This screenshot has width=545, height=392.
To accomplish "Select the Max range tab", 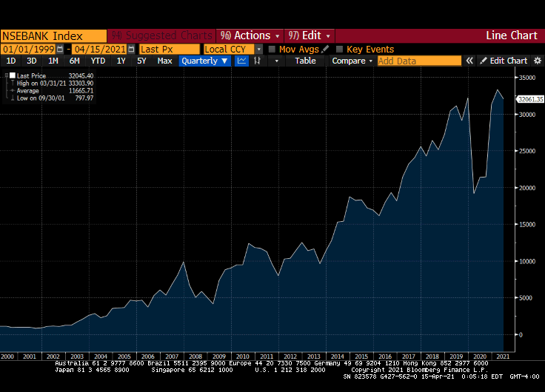I will tap(164, 61).
